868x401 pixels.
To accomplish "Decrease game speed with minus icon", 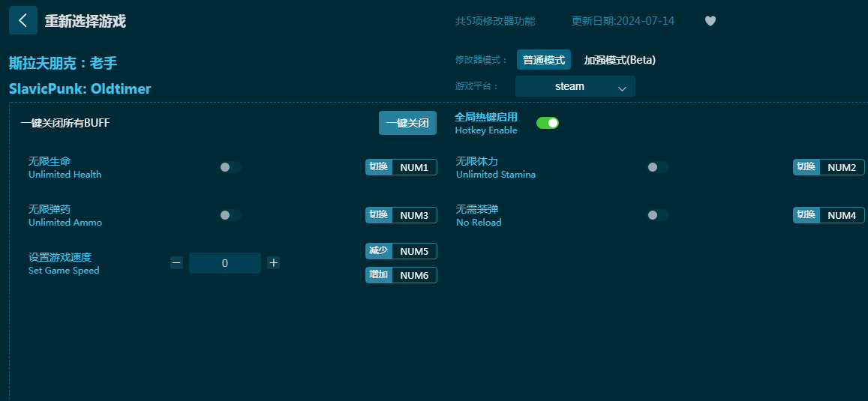I will (176, 263).
